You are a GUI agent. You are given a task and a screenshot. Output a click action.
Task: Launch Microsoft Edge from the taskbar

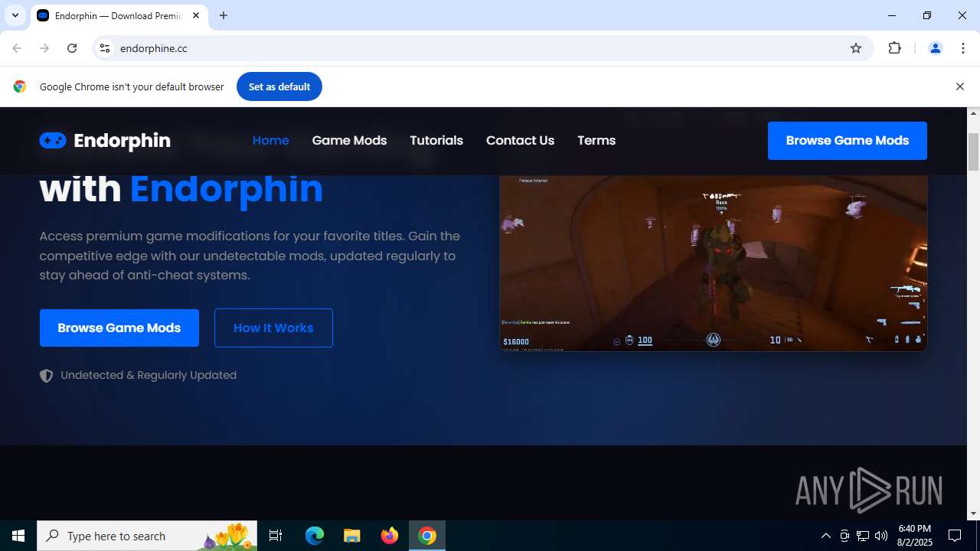coord(315,536)
